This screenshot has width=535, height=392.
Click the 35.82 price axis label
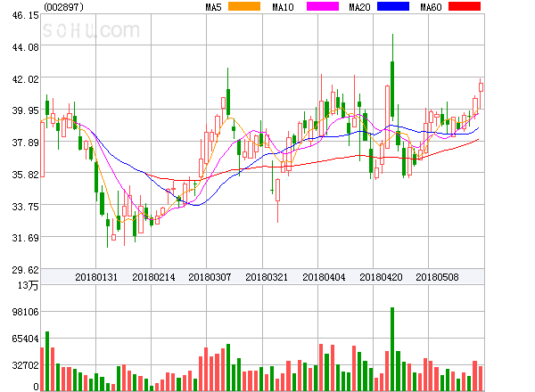25,175
